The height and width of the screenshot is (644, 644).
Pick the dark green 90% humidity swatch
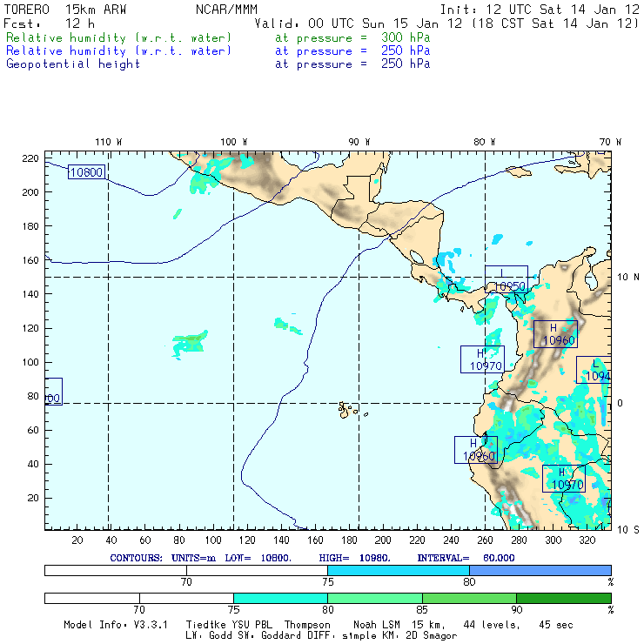click(564, 599)
